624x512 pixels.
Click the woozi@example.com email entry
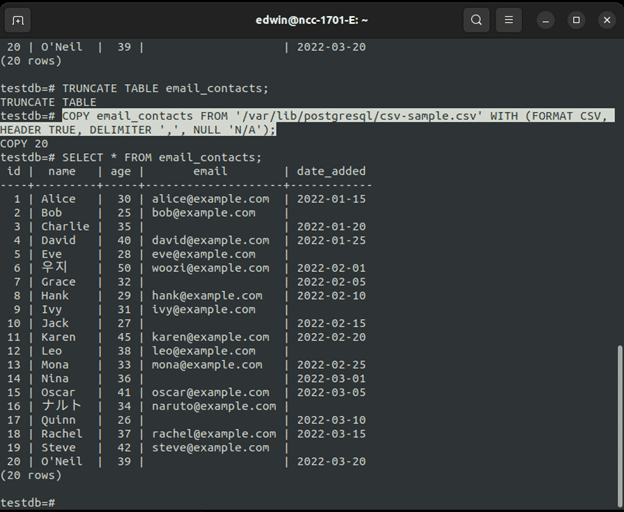coord(210,268)
